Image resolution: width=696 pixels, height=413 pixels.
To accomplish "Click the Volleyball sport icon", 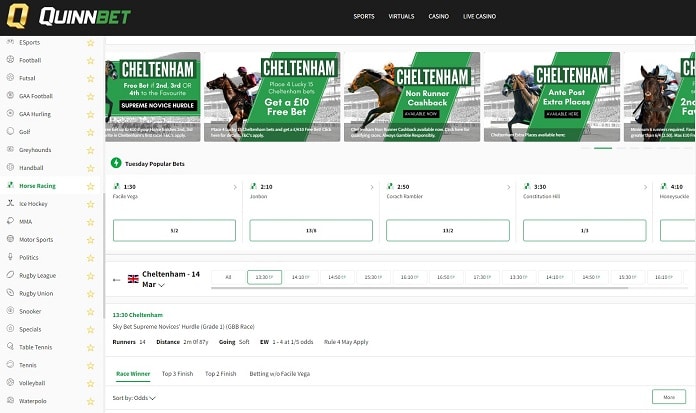I will (x=10, y=382).
